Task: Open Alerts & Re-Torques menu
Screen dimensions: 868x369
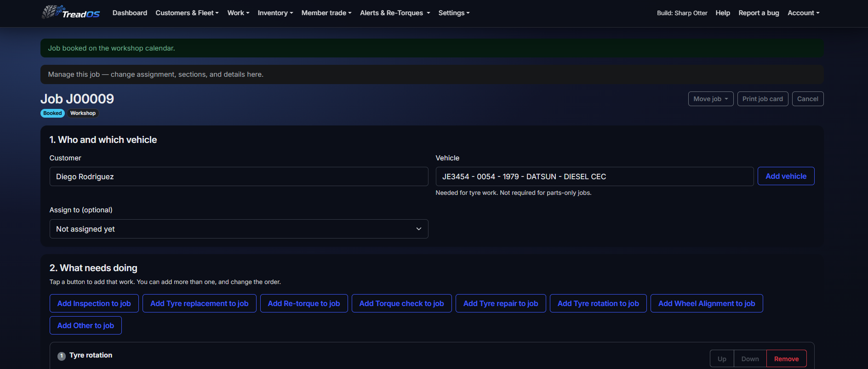Action: pos(395,13)
